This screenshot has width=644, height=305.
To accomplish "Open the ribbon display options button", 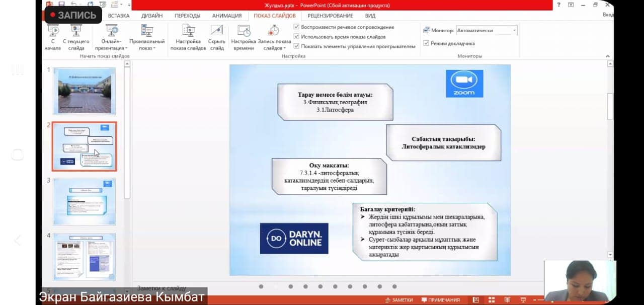I will (x=571, y=5).
